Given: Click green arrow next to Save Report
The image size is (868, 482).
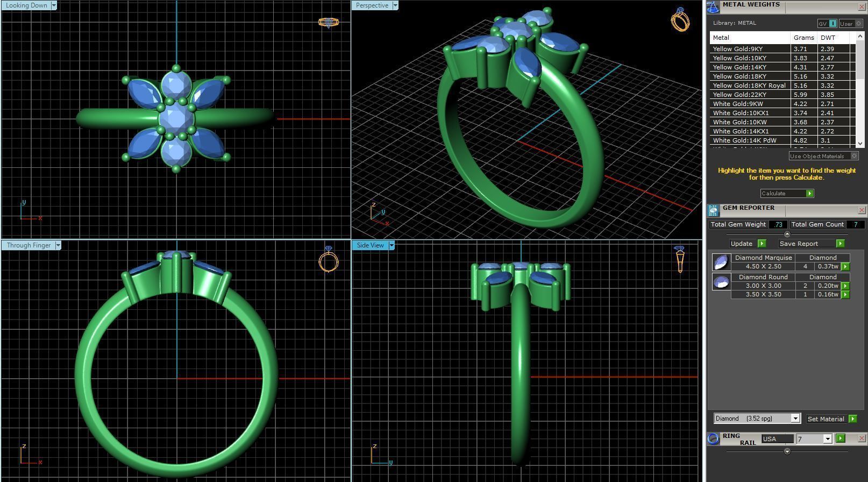Looking at the screenshot, I should coord(840,244).
